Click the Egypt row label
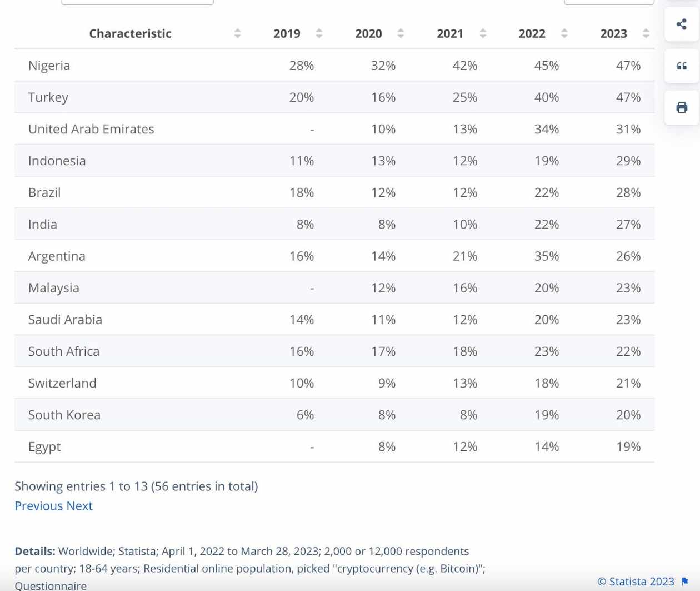700x591 pixels. 44,447
